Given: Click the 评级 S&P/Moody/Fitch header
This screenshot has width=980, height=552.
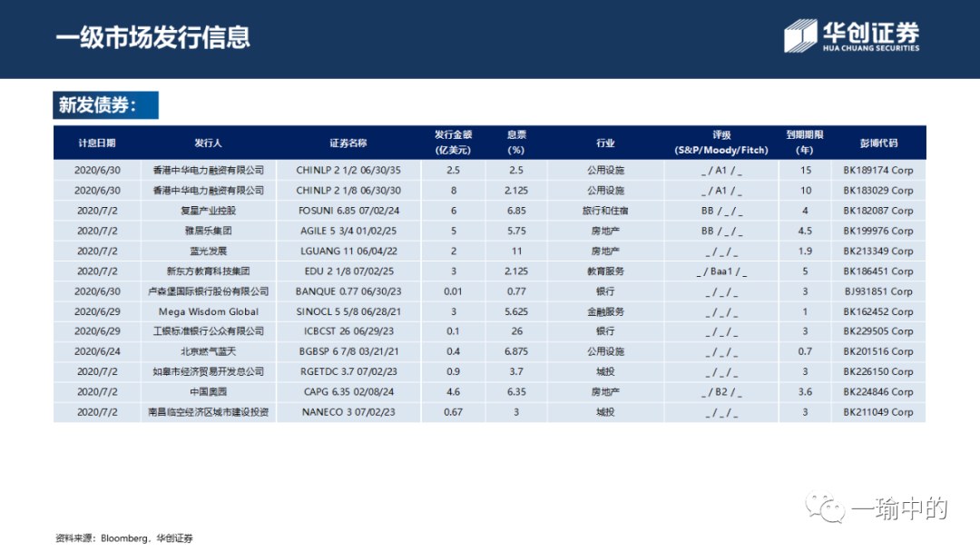Looking at the screenshot, I should tap(721, 143).
